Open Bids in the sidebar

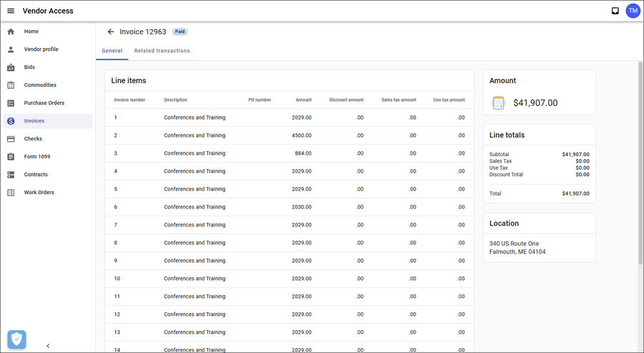pyautogui.click(x=29, y=67)
